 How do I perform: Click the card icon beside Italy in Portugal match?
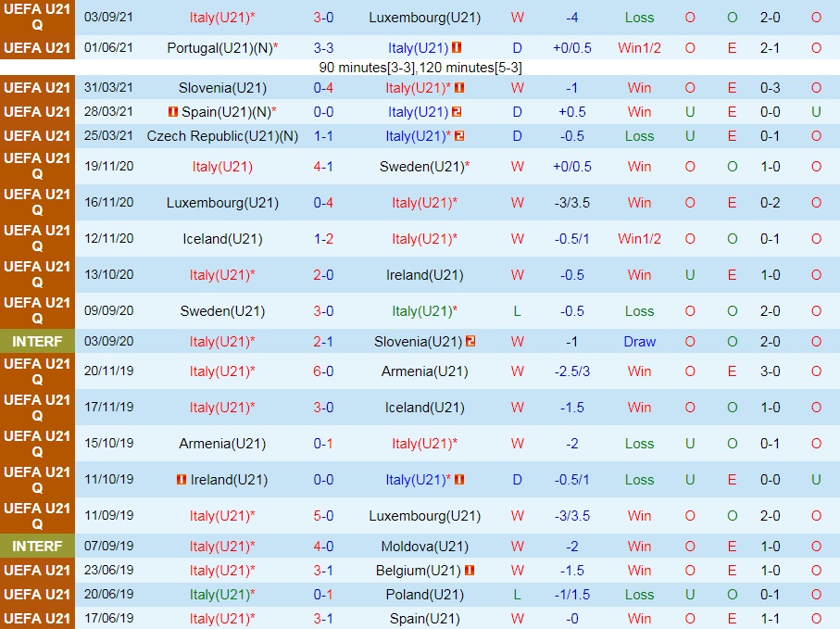click(457, 47)
